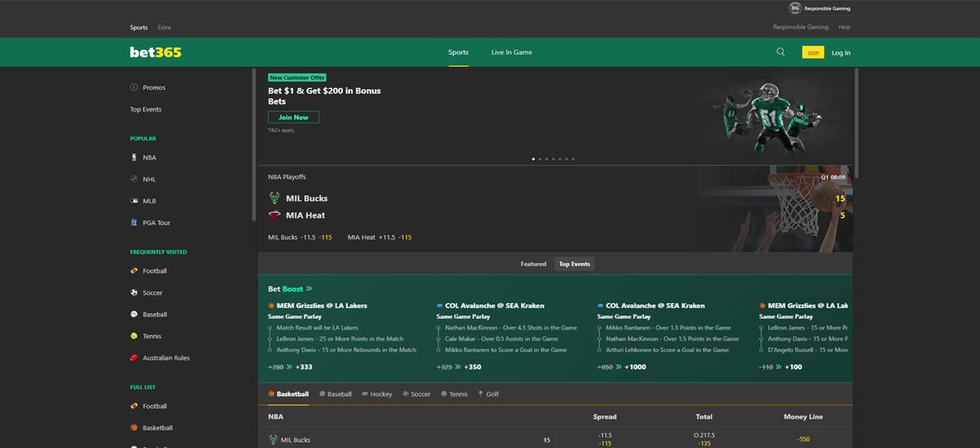Open the Sports main tab

458,52
